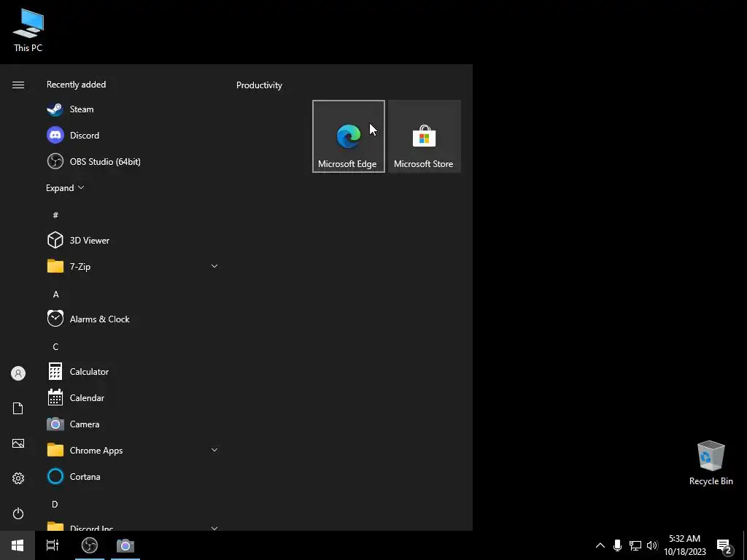747x560 pixels.
Task: Click the Windows Start button
Action: 18,545
